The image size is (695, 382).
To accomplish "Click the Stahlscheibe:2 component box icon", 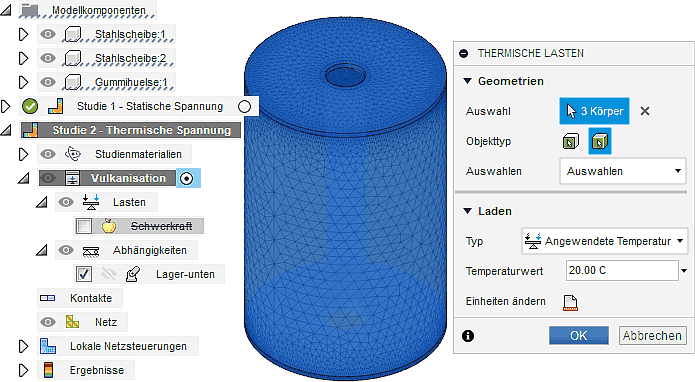I will [73, 58].
